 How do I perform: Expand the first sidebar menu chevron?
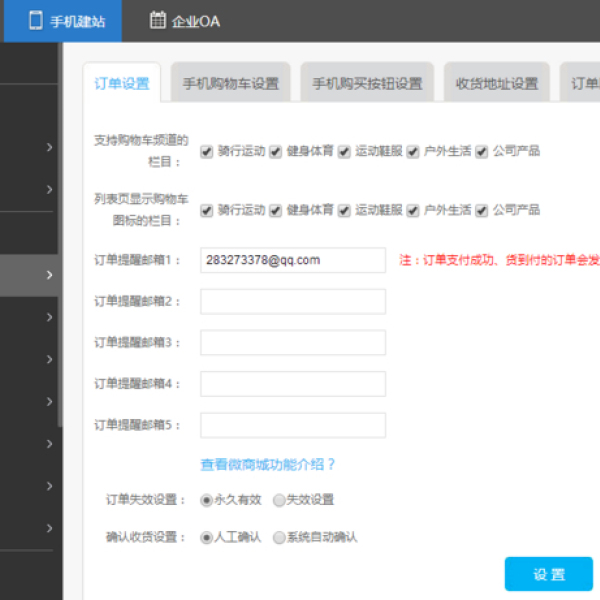tap(49, 148)
